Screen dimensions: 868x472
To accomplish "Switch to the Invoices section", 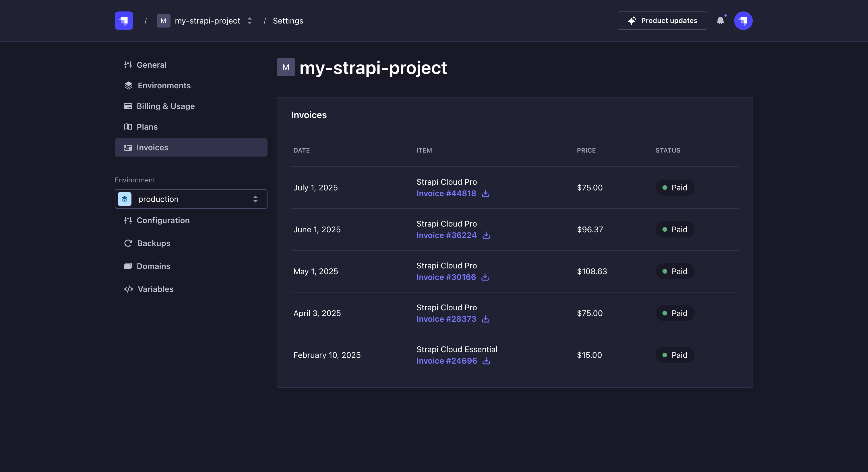I will [x=152, y=147].
